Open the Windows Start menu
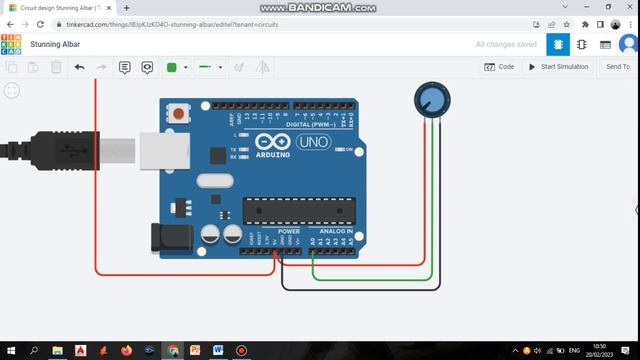 (x=11, y=351)
